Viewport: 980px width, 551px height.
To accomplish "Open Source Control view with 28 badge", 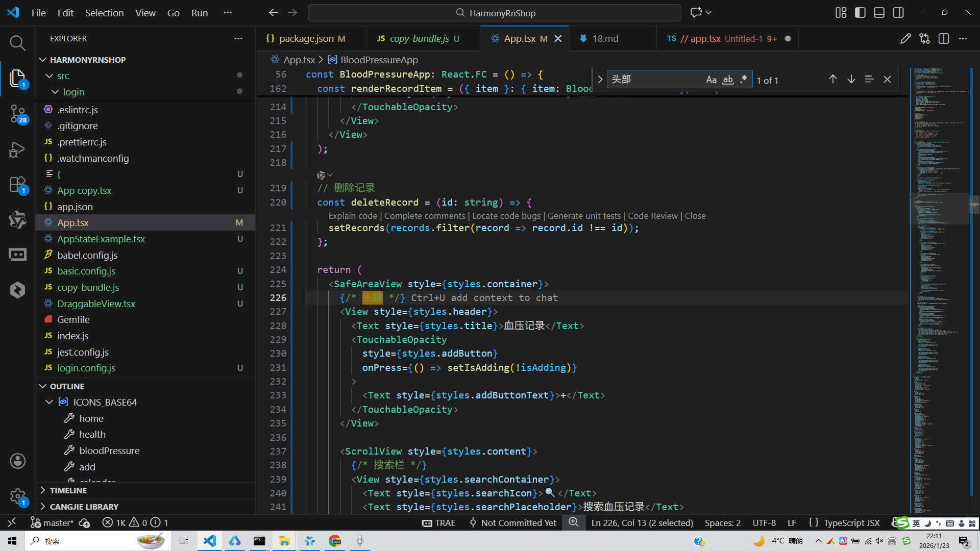I will click(x=17, y=113).
